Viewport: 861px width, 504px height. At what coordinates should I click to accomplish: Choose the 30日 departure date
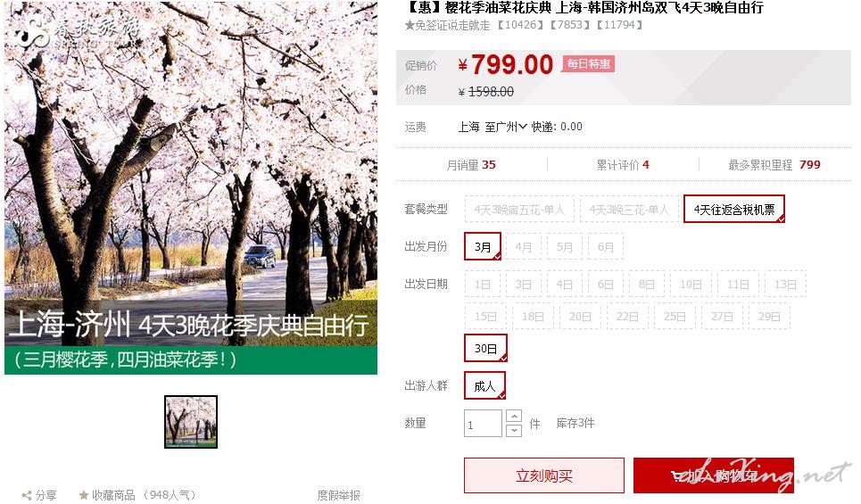pyautogui.click(x=485, y=348)
